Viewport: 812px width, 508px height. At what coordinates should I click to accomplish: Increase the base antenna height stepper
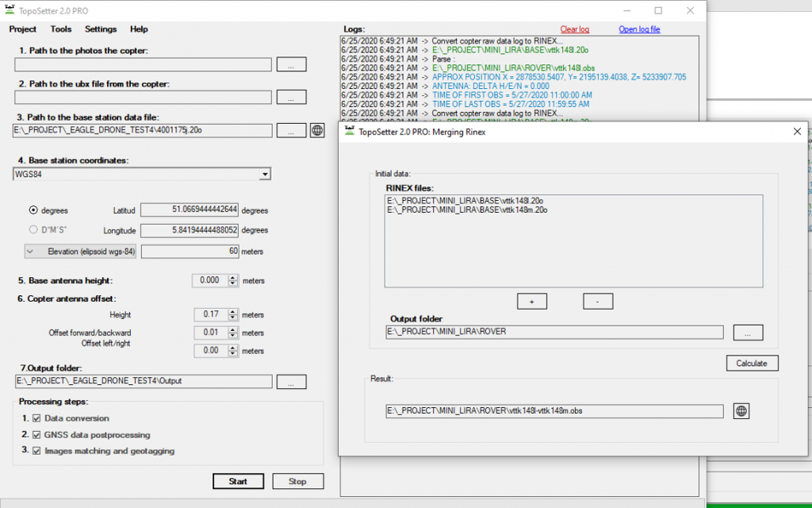coord(233,278)
